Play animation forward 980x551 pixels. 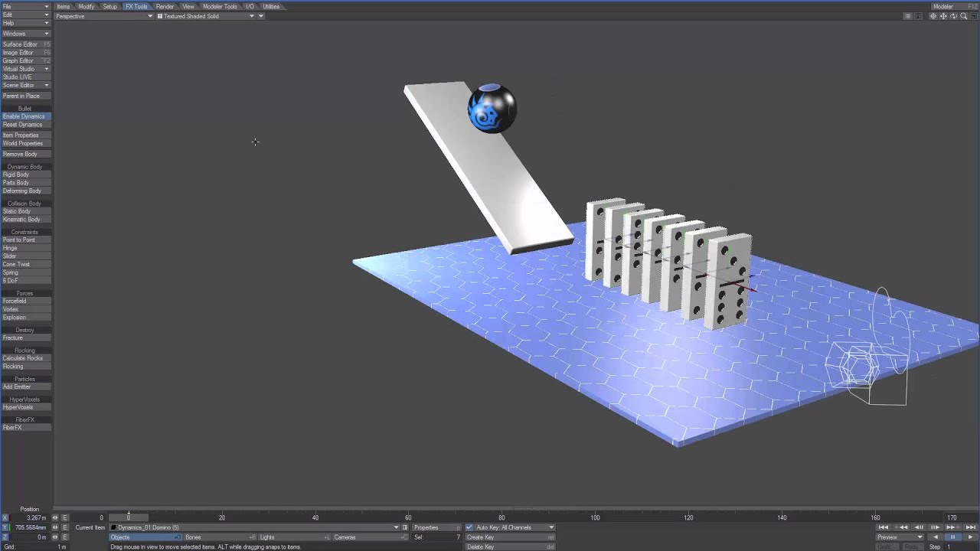971,537
